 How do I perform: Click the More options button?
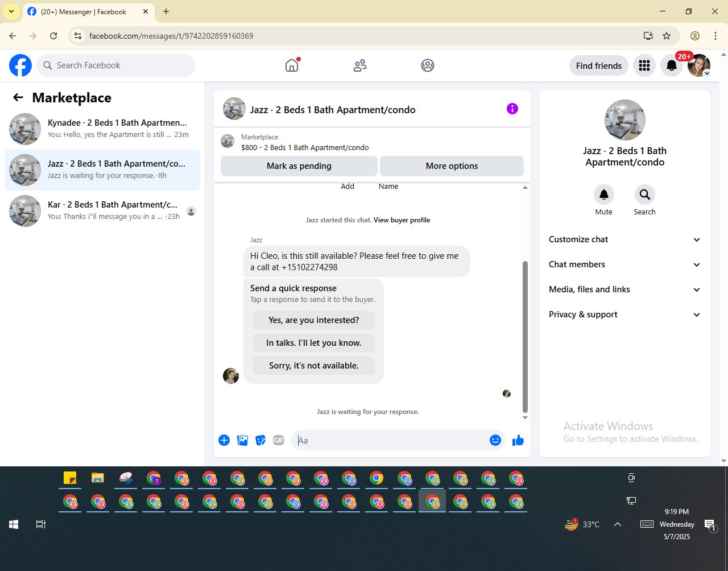coord(452,166)
